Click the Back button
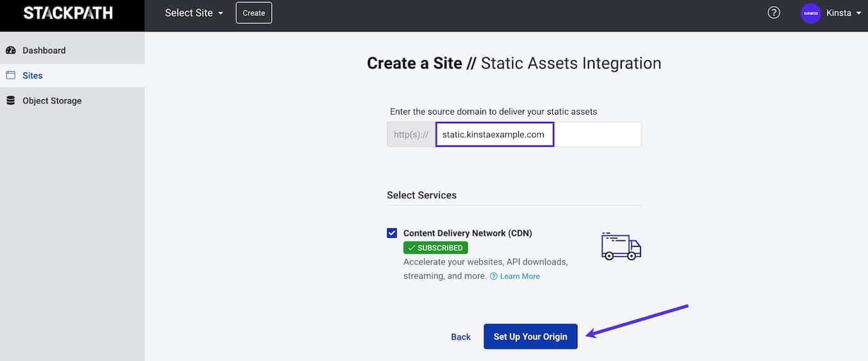868x361 pixels. (460, 336)
